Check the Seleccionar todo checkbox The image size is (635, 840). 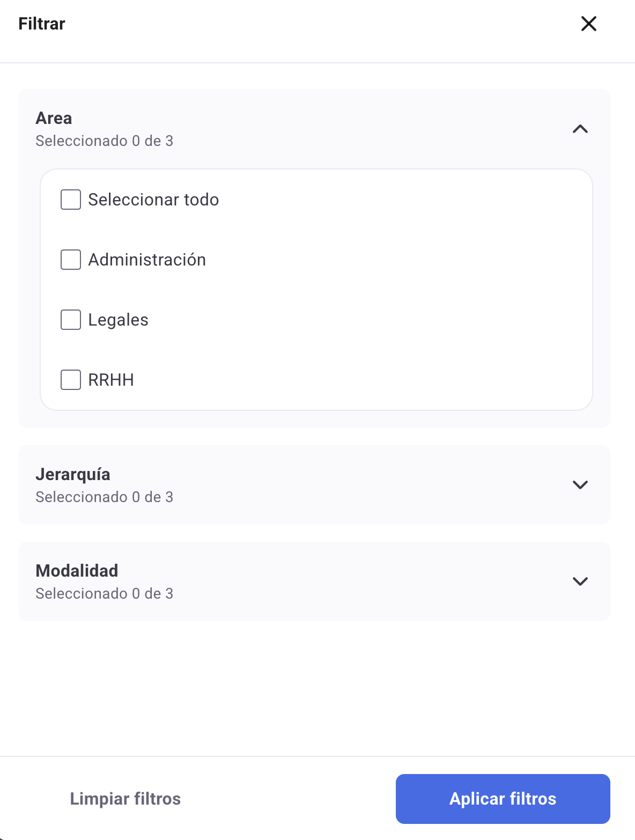pyautogui.click(x=71, y=200)
